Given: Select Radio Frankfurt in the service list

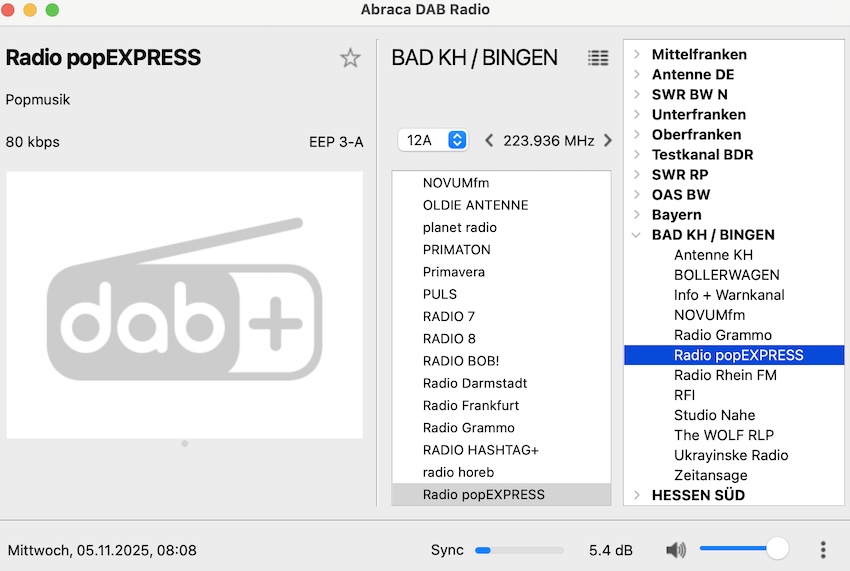Looking at the screenshot, I should (x=471, y=405).
